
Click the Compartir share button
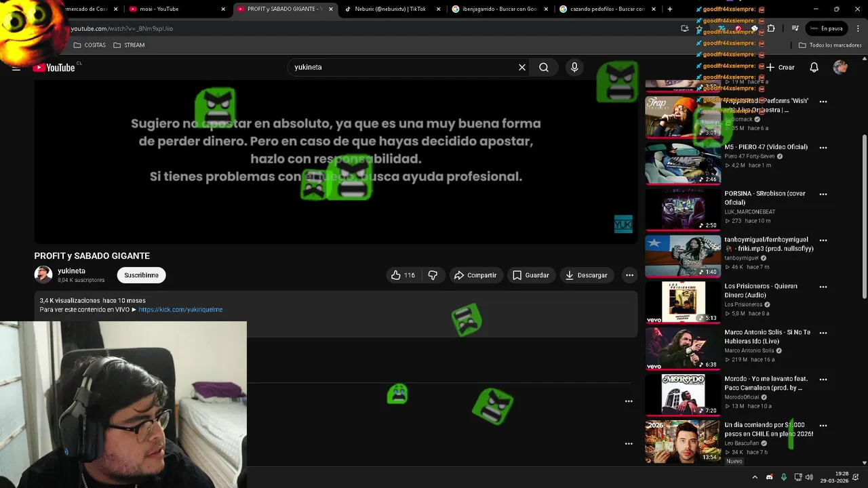point(475,275)
